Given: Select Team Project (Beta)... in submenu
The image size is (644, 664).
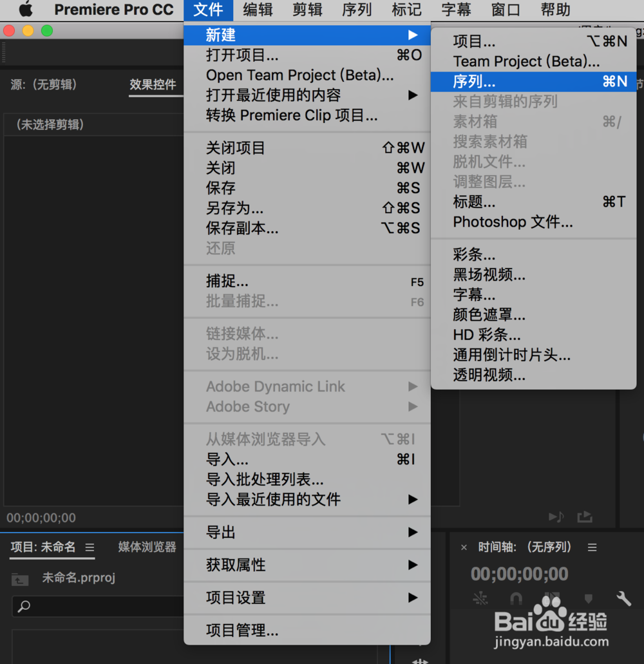Looking at the screenshot, I should click(x=533, y=61).
